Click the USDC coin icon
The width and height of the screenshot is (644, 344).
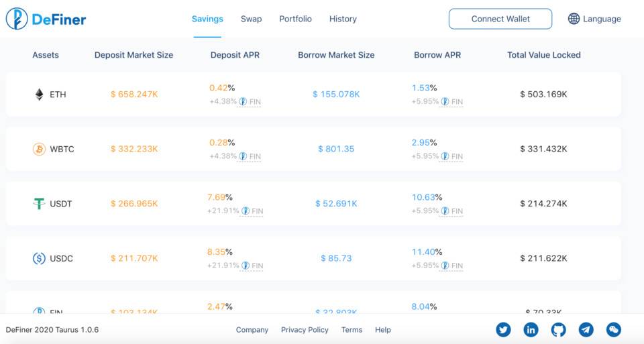(x=39, y=258)
